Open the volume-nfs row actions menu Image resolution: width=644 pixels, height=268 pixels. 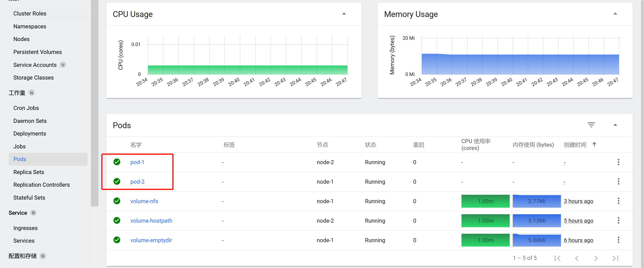618,201
